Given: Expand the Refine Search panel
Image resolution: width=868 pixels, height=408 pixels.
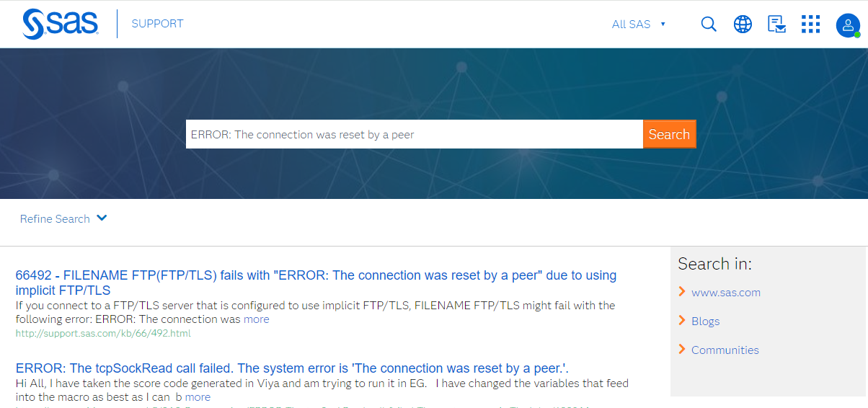Looking at the screenshot, I should pos(63,218).
